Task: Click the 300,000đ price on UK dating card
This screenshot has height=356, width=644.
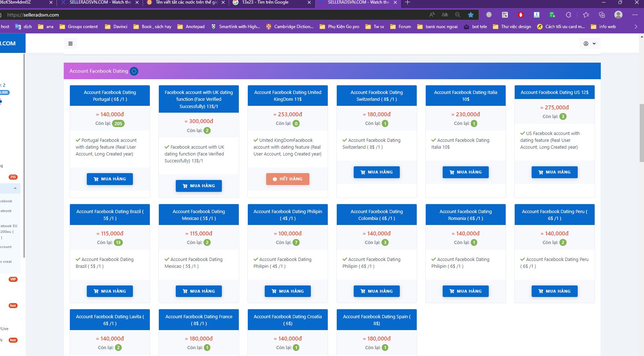Action: point(199,121)
